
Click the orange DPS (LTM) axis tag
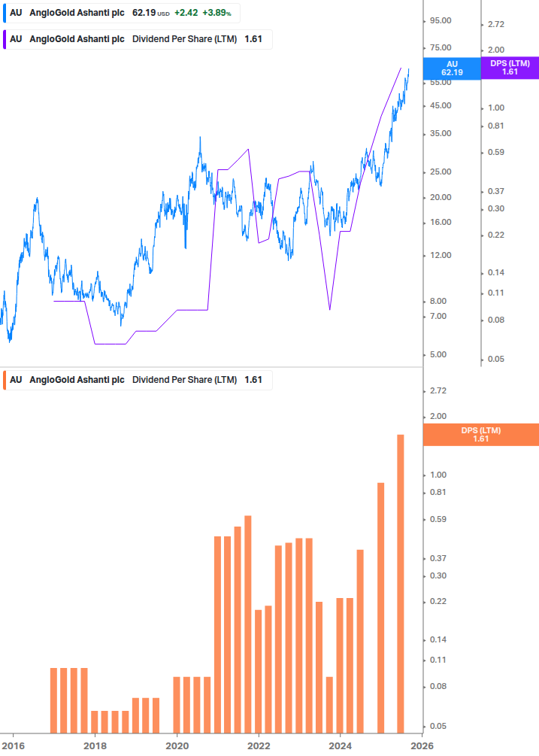pos(481,434)
